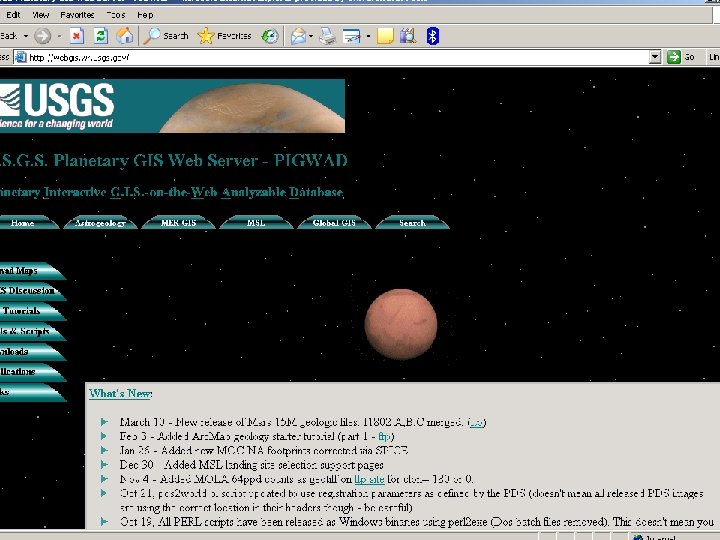This screenshot has width=720, height=540.
Task: Open the Forward button history dropdown arrow
Action: (x=59, y=36)
